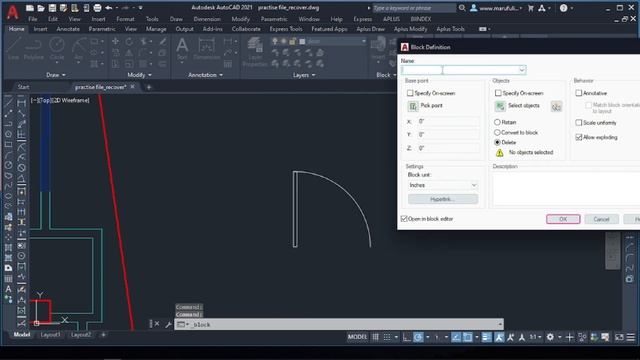Click the Text tool in Annotation panel
Image resolution: width=640 pixels, height=360 pixels.
coord(182,49)
